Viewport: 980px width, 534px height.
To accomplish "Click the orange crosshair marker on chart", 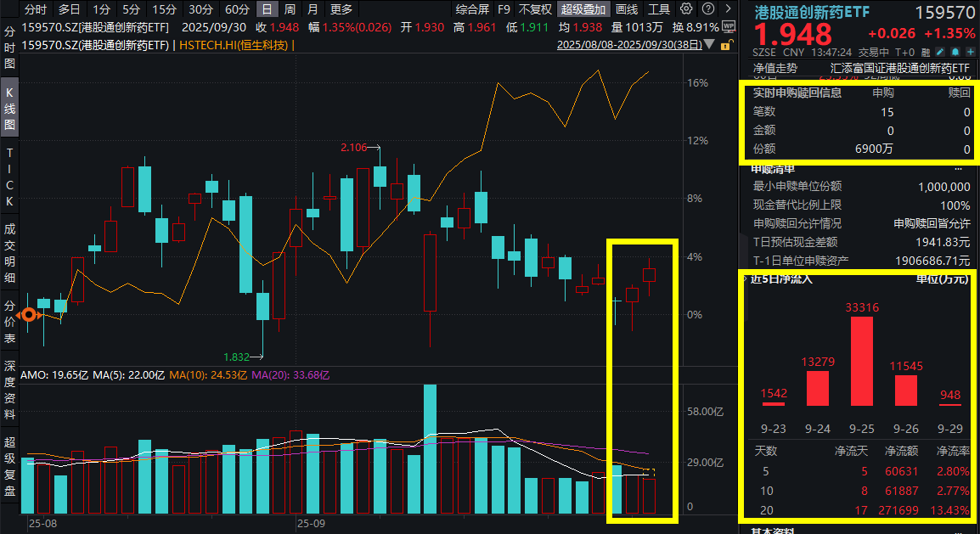I will tap(30, 315).
